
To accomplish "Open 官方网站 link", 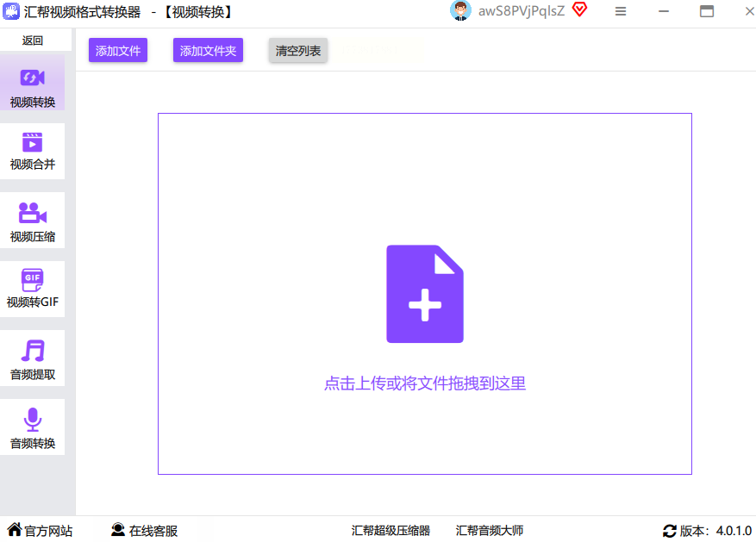I will pos(40,531).
